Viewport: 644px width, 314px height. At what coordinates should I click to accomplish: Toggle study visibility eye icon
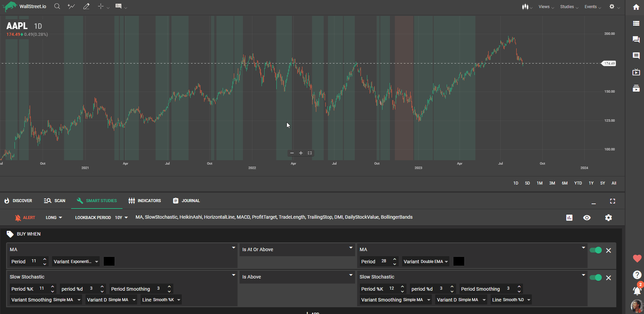(x=587, y=218)
